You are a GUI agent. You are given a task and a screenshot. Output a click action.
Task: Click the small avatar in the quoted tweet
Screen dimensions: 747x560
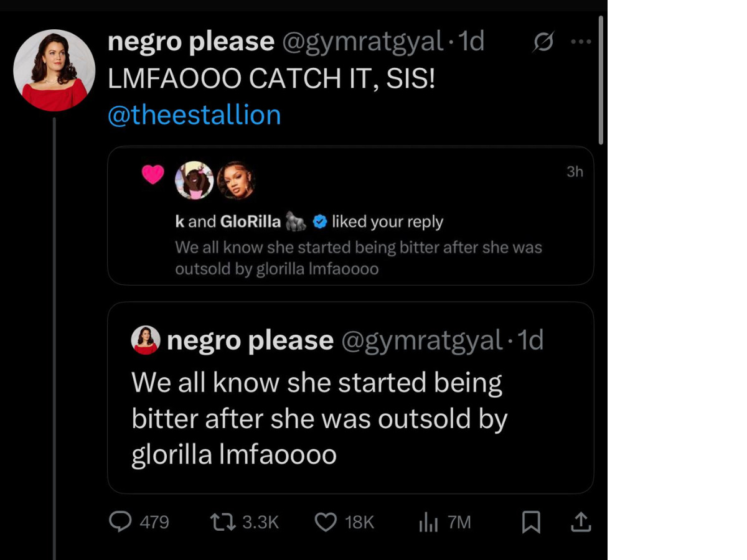coord(146,340)
